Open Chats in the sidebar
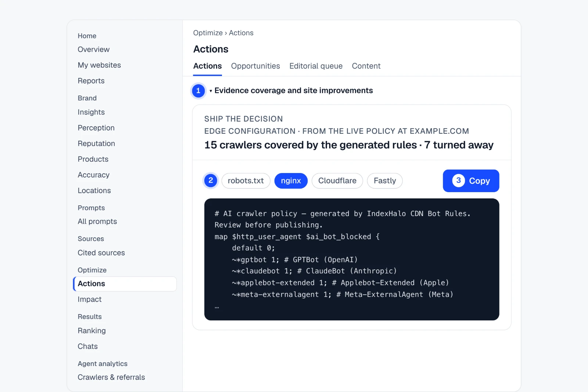 coord(87,346)
